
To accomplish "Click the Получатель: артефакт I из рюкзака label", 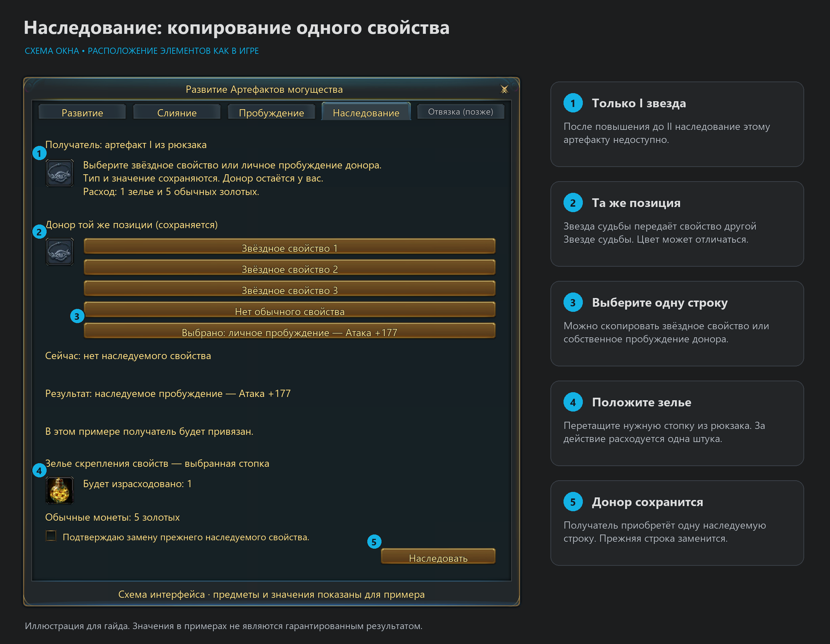I will click(x=126, y=145).
